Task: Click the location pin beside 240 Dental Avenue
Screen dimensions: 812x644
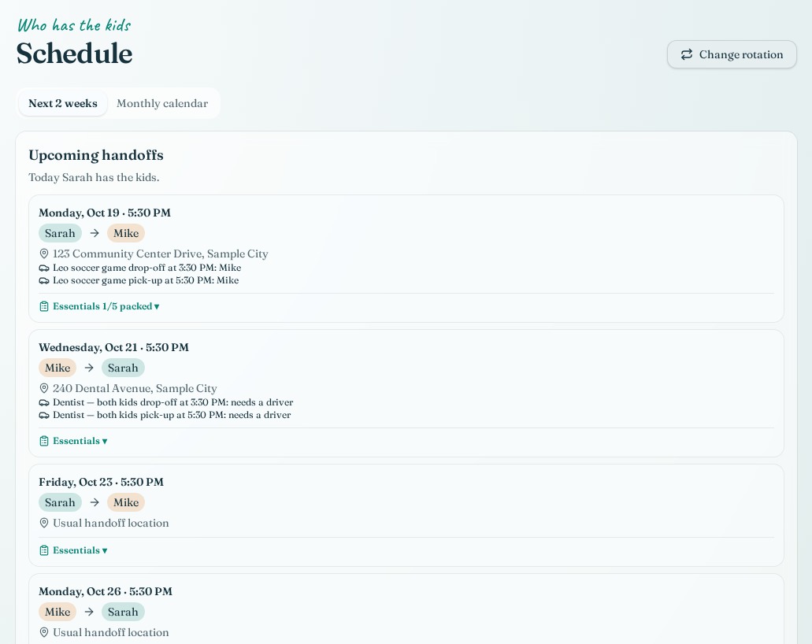Action: pos(44,388)
